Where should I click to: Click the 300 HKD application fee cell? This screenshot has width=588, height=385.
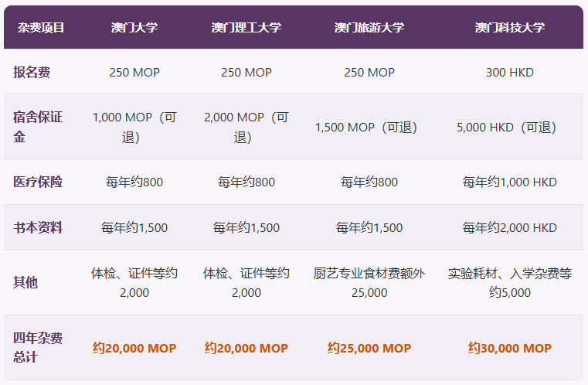click(x=510, y=73)
